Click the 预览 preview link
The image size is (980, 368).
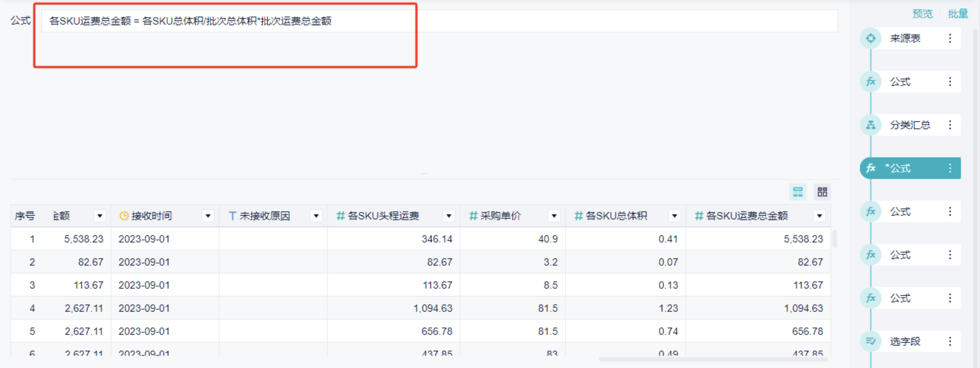923,14
